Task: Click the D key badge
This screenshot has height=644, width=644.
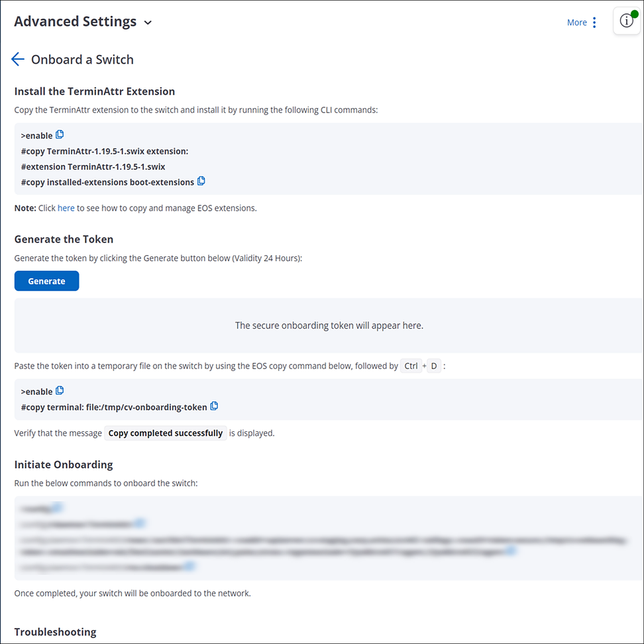Action: point(434,366)
